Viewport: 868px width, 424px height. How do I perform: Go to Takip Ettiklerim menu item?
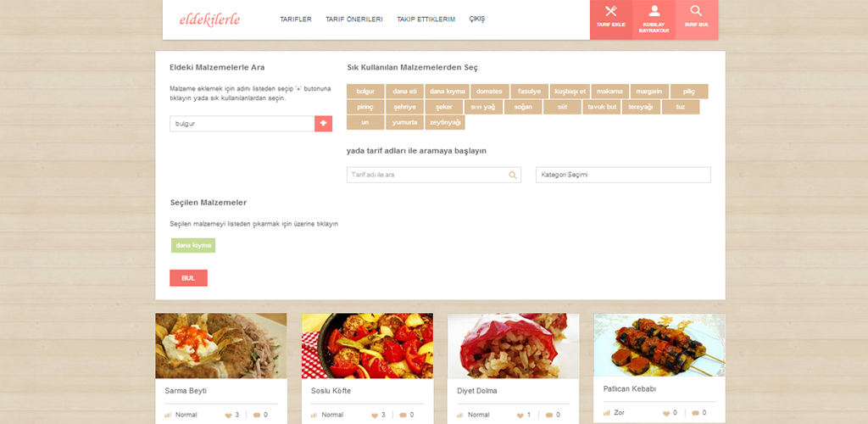(426, 20)
